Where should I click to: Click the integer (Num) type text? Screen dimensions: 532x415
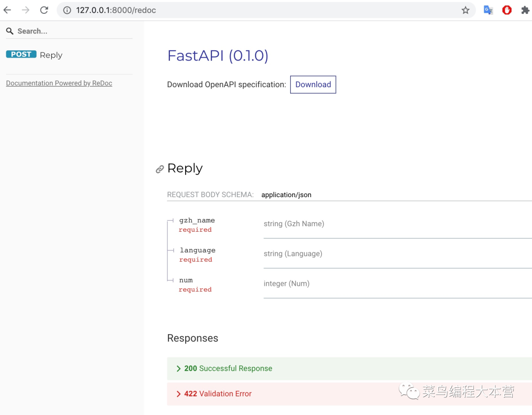(x=286, y=283)
